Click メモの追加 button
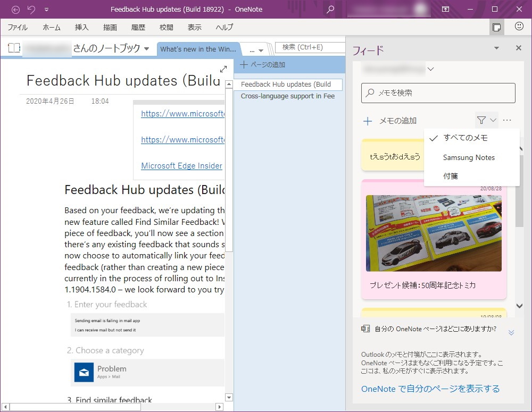 click(x=389, y=121)
